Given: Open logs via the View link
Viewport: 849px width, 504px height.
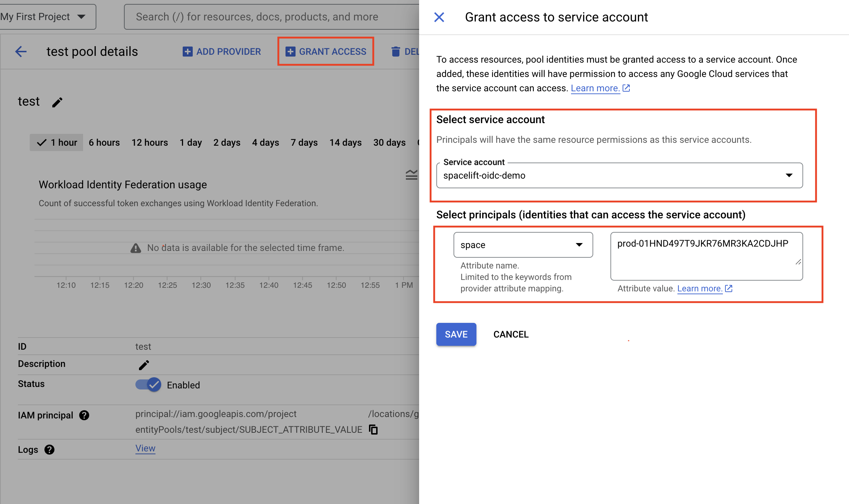Looking at the screenshot, I should point(145,448).
